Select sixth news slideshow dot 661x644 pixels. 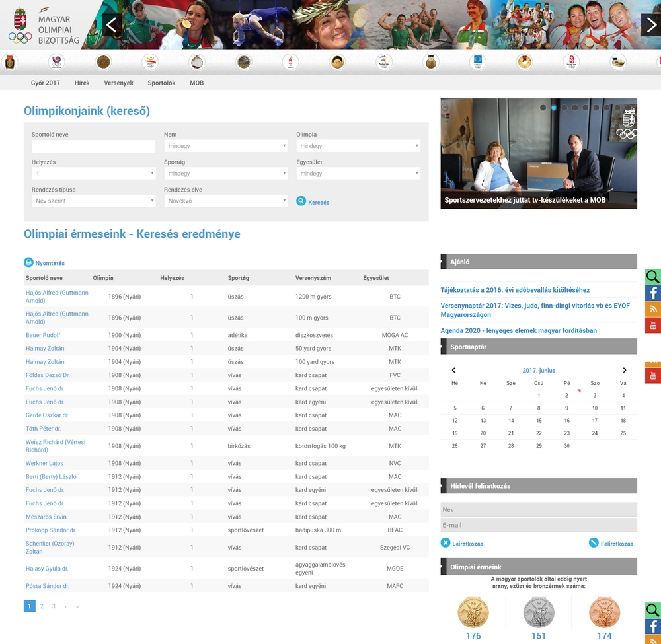click(596, 108)
